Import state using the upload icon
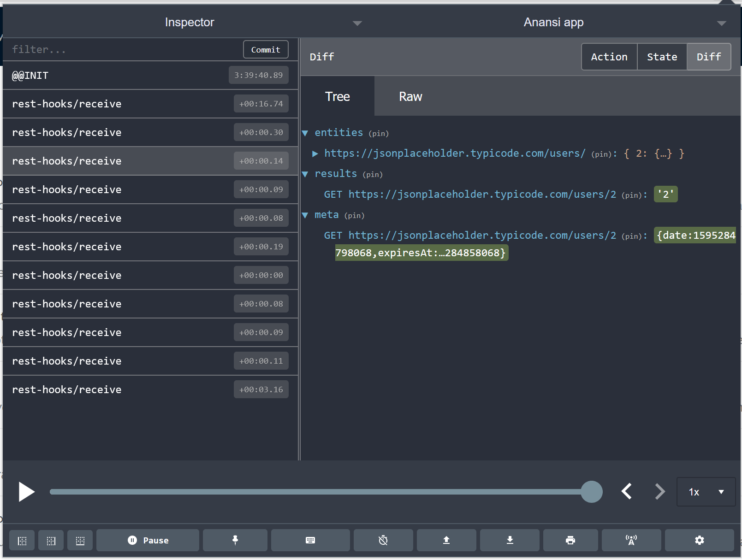This screenshot has width=742, height=560. (446, 540)
